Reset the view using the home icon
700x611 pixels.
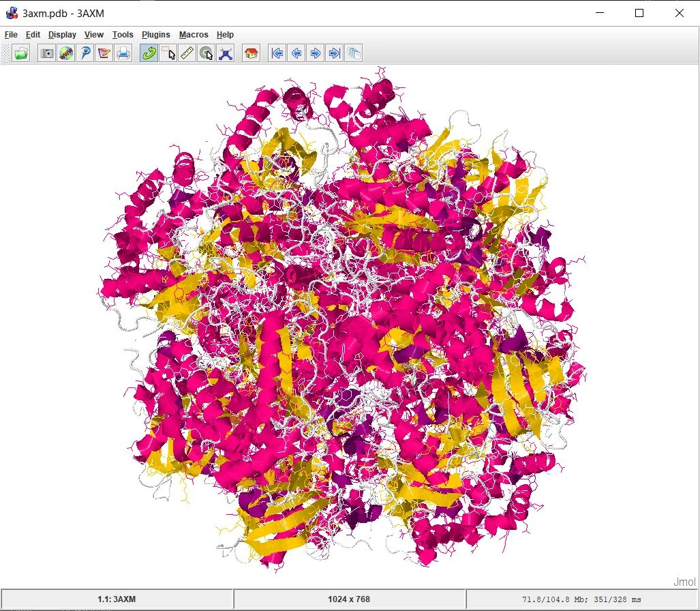tap(251, 53)
